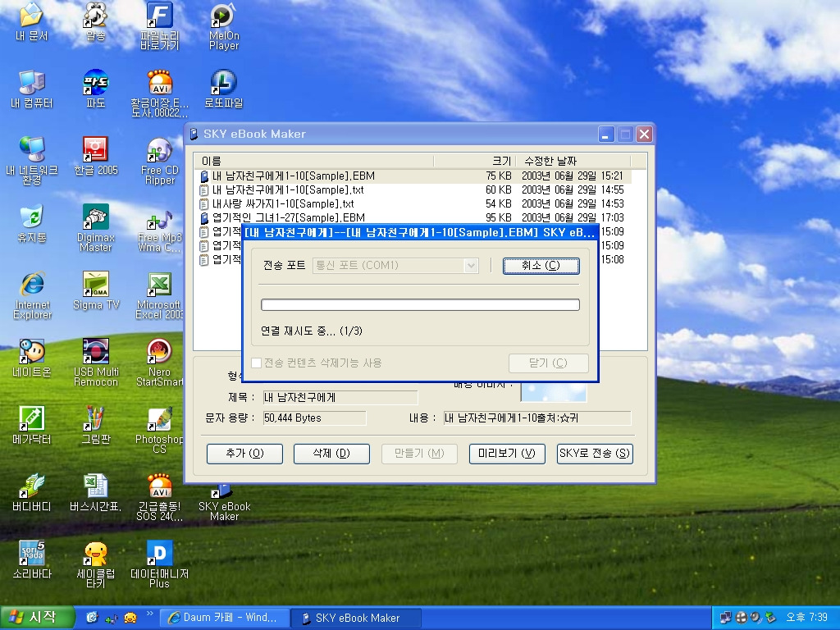Launch Digimax Master shortcut

(x=95, y=228)
